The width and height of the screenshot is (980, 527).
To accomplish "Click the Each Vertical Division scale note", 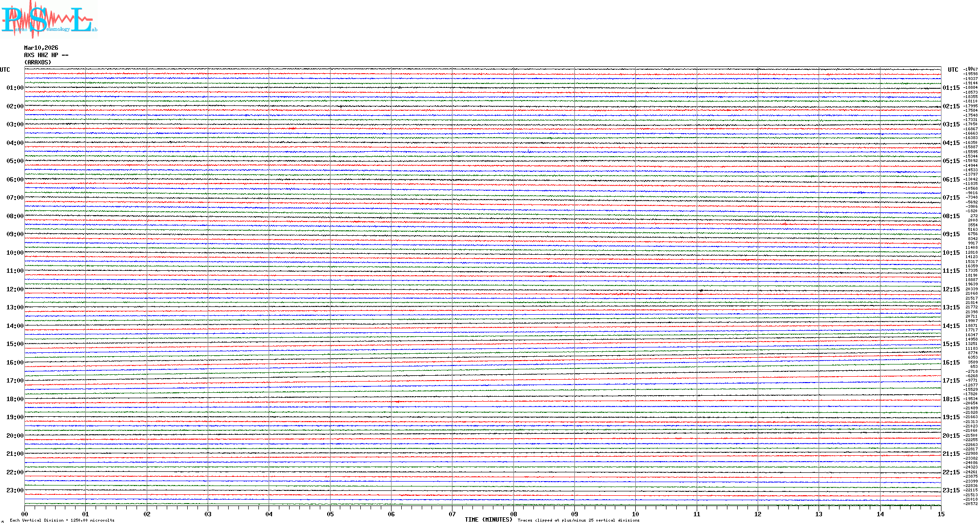I will pyautogui.click(x=62, y=520).
